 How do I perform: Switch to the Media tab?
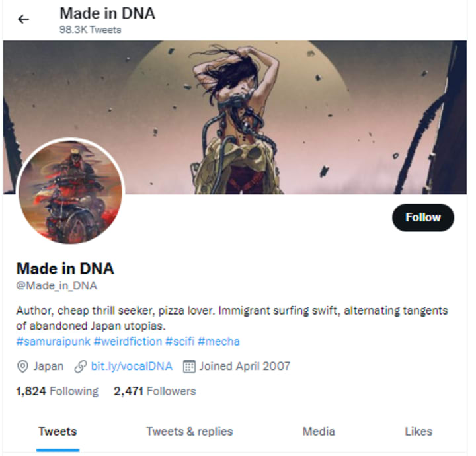point(319,432)
